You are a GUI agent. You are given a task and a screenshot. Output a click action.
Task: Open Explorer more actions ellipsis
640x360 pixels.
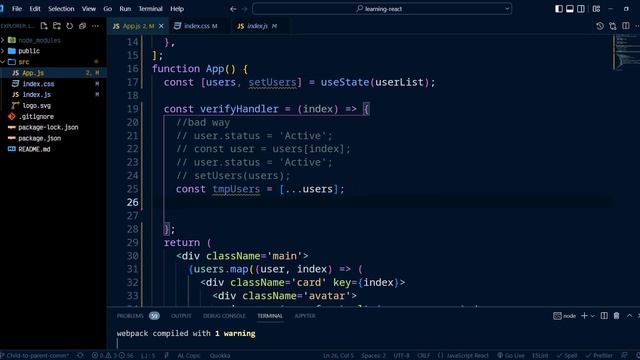(95, 26)
